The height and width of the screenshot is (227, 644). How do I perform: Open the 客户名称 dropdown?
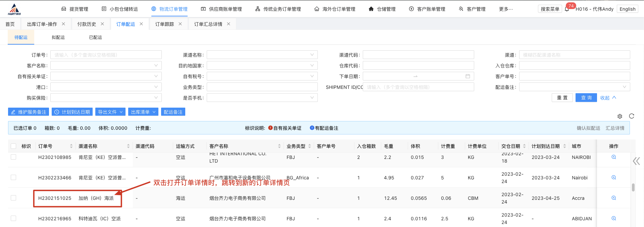[x=106, y=65]
